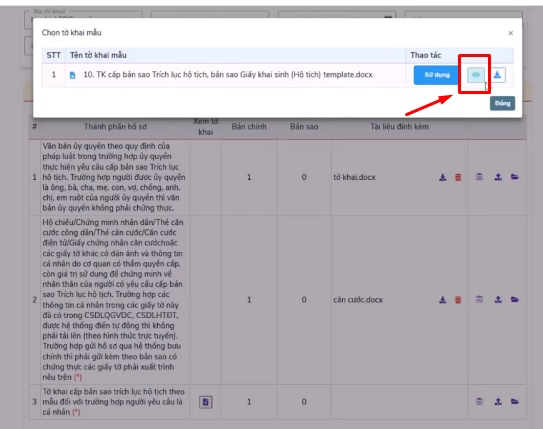The image size is (543, 429).
Task: Open folder icon in căn cước.docx row
Action: coord(515,300)
